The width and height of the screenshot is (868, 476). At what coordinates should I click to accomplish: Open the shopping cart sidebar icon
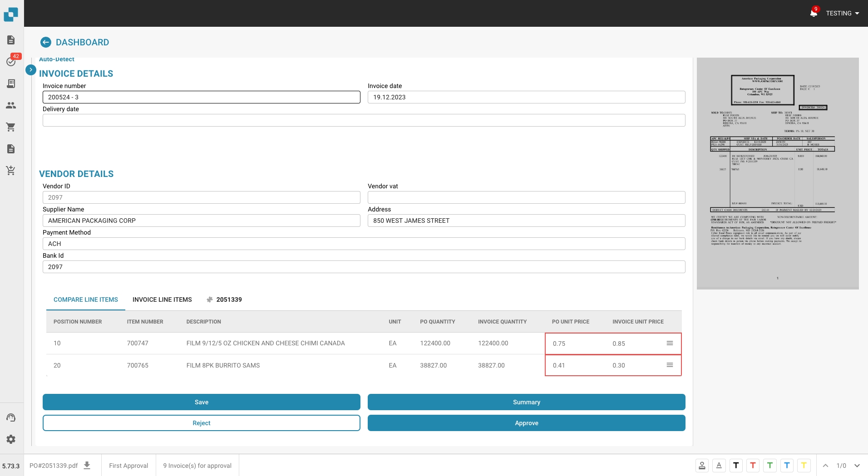[x=11, y=127]
